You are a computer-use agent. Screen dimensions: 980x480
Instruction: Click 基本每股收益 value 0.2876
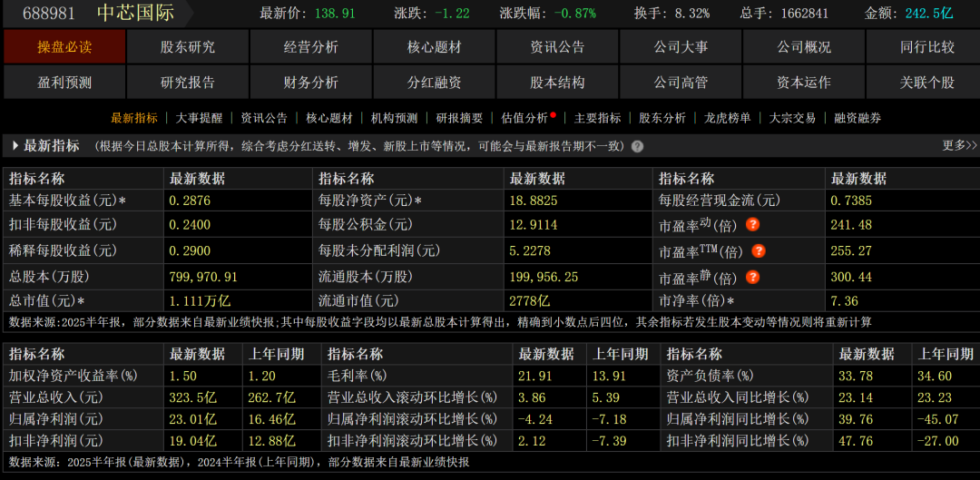click(x=190, y=201)
